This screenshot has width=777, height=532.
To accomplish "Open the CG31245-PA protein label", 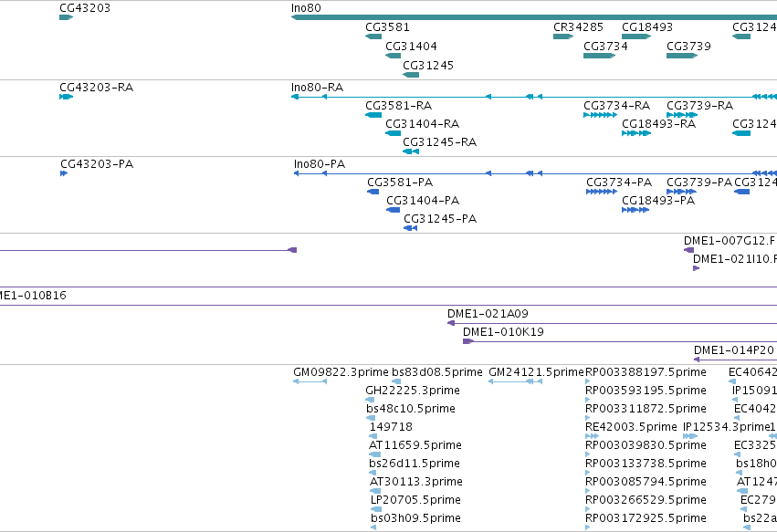I will coord(440,219).
